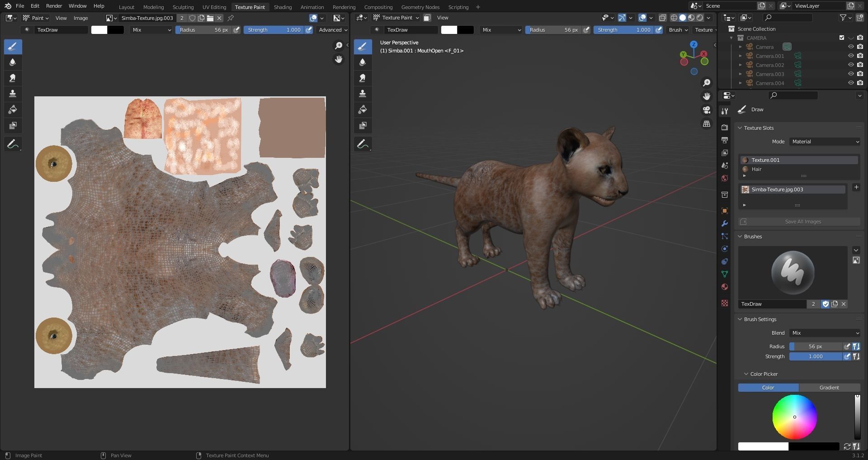The height and width of the screenshot is (460, 868).
Task: Collapse the Color Picker panel
Action: point(746,374)
